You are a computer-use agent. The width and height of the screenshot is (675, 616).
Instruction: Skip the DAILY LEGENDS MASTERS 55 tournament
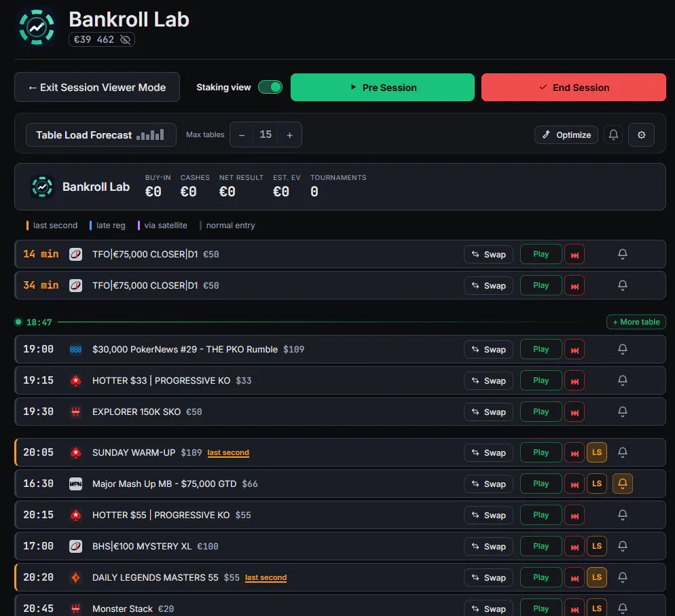574,578
